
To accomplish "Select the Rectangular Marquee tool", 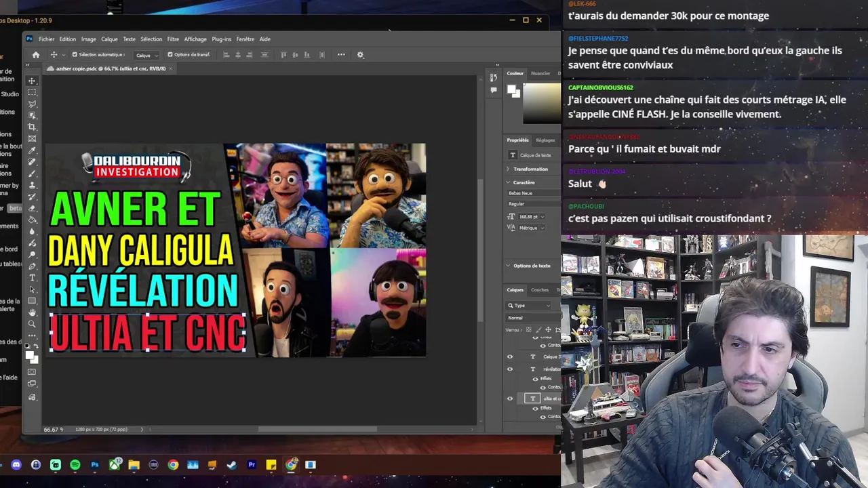I will click(x=32, y=92).
